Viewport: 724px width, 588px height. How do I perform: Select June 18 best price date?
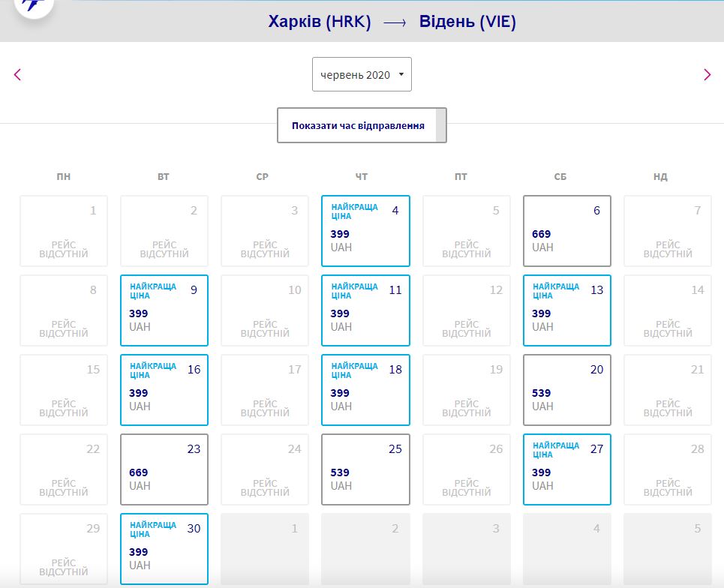[x=365, y=390]
